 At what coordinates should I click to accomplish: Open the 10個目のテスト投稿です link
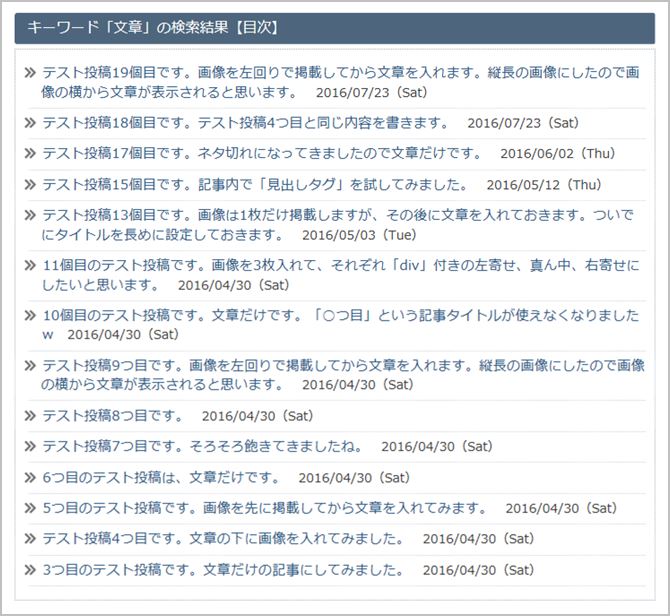tap(341, 325)
